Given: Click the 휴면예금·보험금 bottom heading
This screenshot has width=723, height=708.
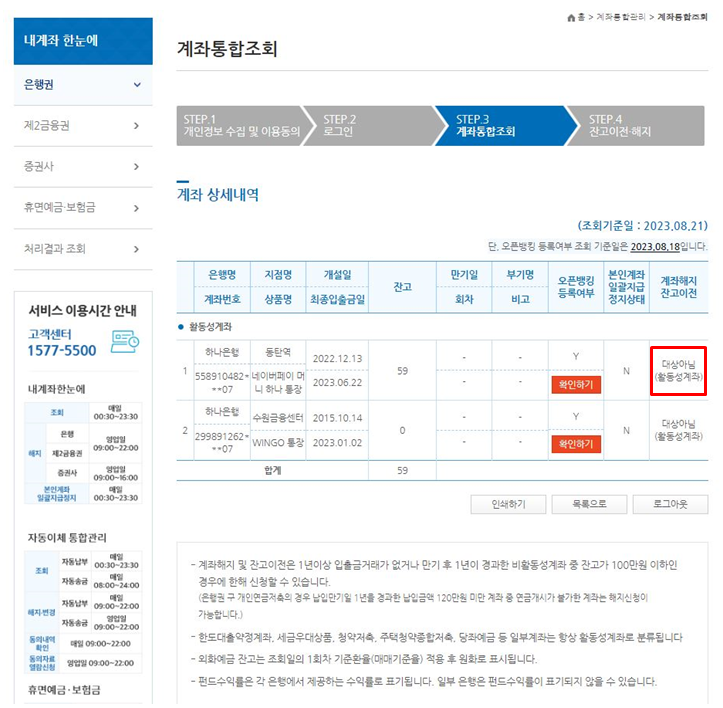Looking at the screenshot, I should 64,690.
